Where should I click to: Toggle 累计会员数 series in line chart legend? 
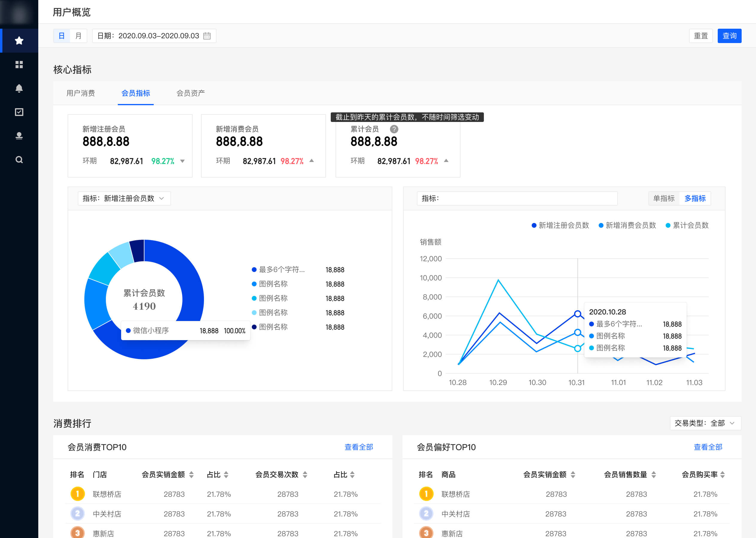[687, 225]
